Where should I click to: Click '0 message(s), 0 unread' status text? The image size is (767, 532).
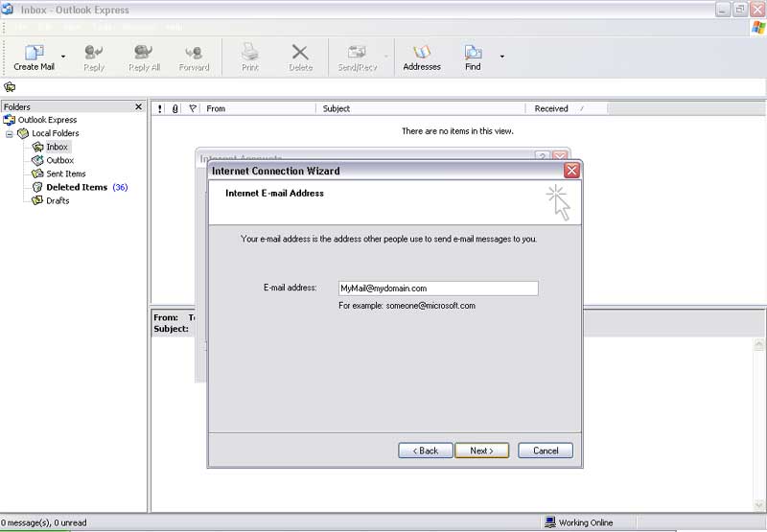pos(43,522)
